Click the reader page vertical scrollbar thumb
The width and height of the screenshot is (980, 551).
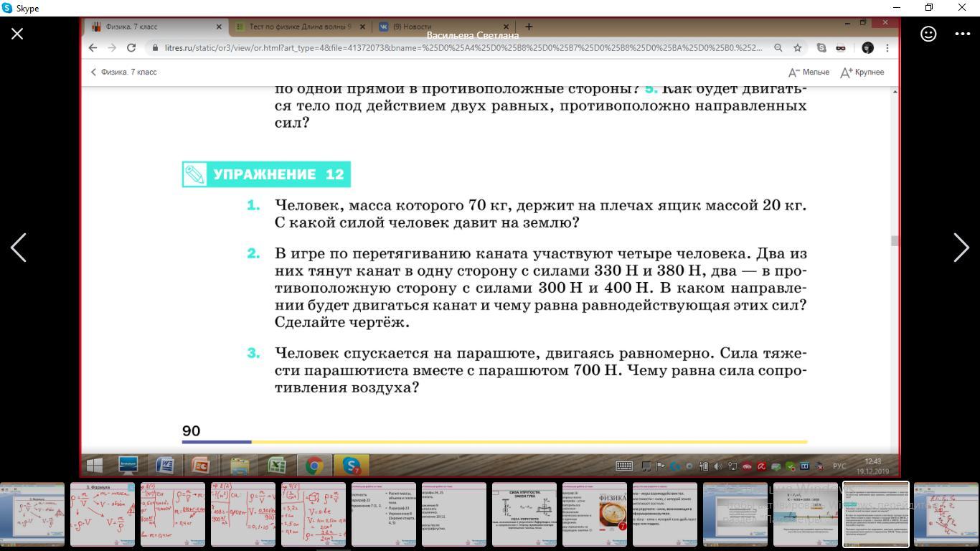pyautogui.click(x=895, y=241)
